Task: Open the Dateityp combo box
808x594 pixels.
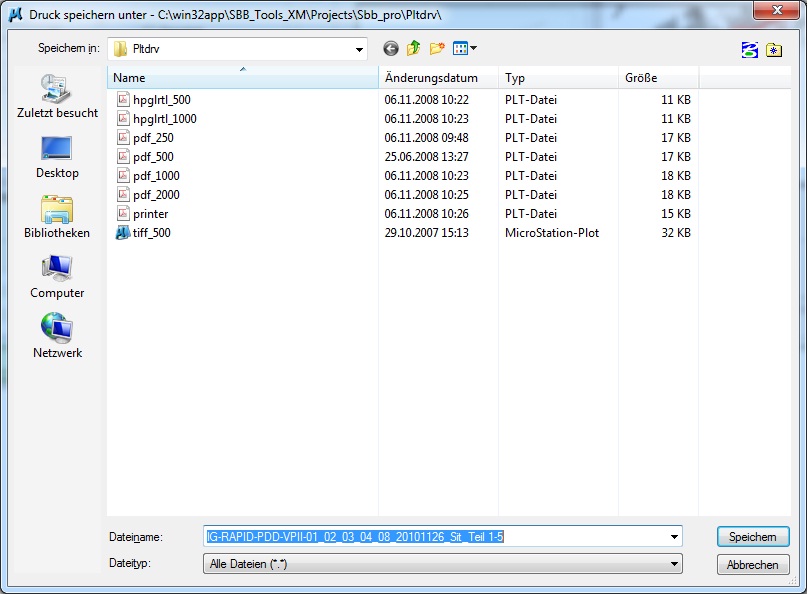Action: tap(443, 564)
